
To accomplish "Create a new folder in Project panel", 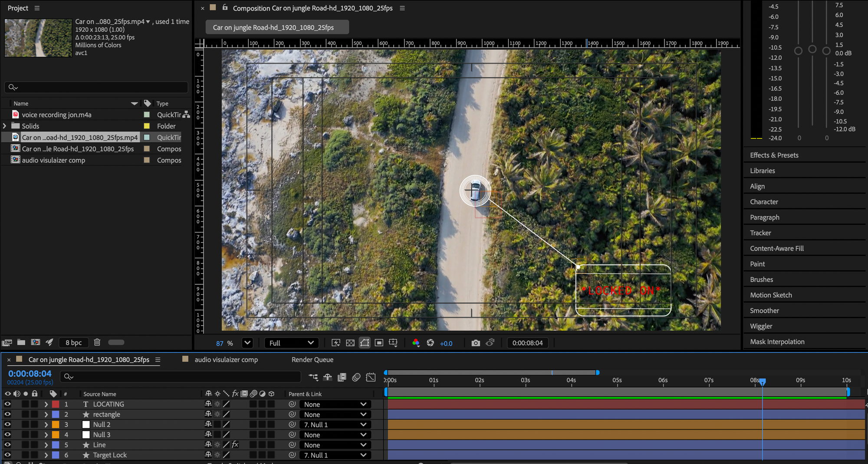I will (21, 342).
